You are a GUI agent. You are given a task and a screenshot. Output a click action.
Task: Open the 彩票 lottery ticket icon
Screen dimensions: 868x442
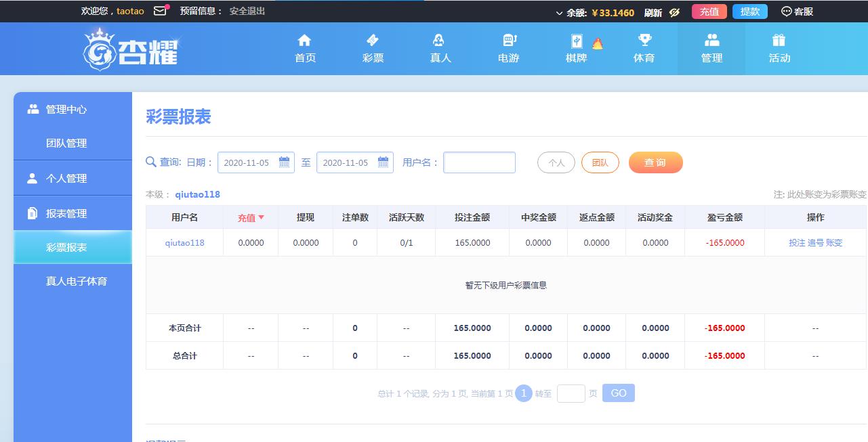tap(373, 41)
